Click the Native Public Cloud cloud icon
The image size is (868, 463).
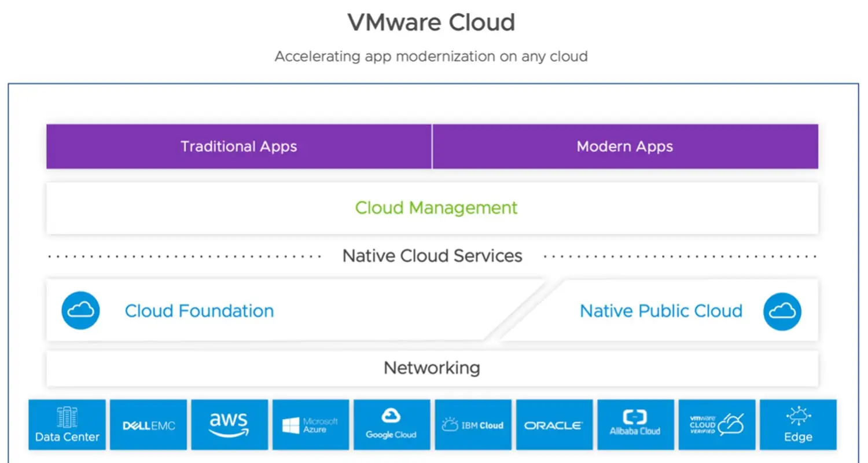[782, 311]
